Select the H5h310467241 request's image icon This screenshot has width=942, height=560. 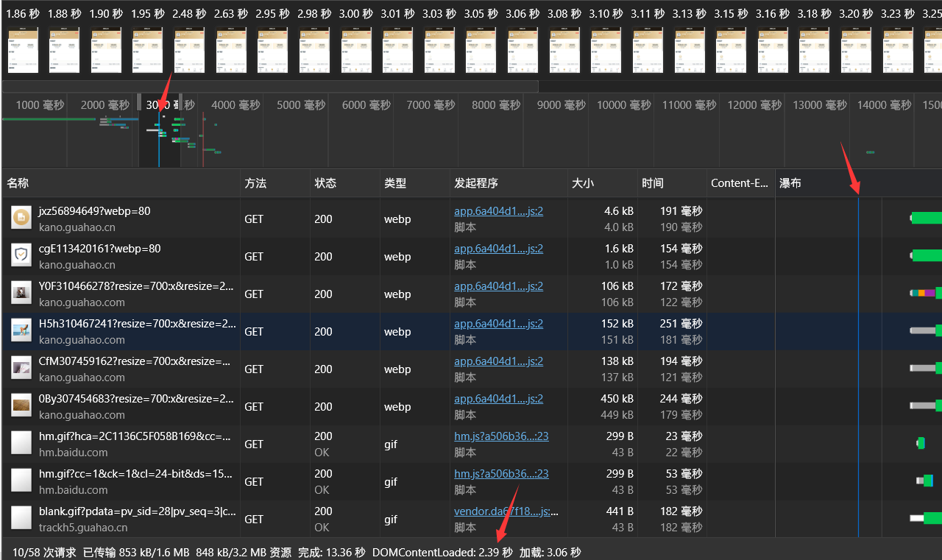[21, 330]
